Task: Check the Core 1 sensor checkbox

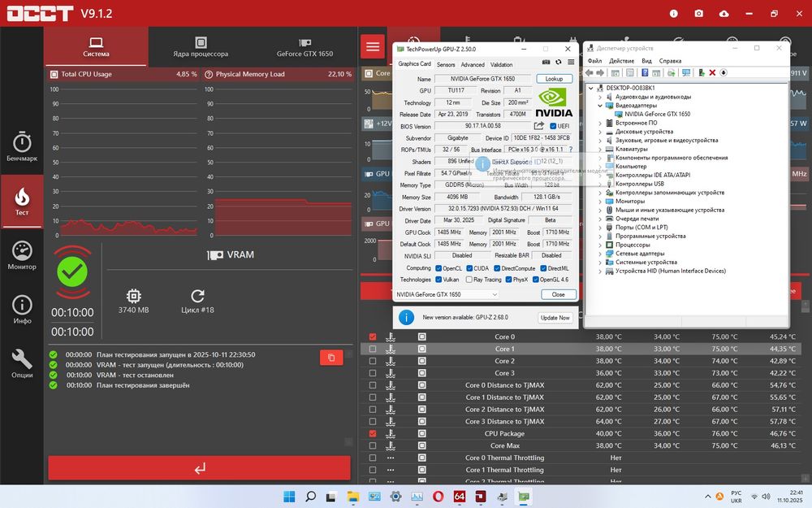Action: [x=373, y=349]
